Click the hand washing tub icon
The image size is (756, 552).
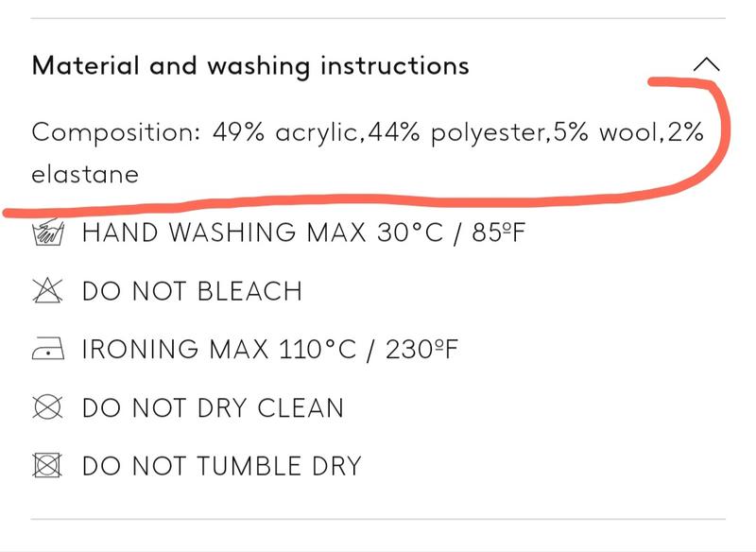pos(47,233)
